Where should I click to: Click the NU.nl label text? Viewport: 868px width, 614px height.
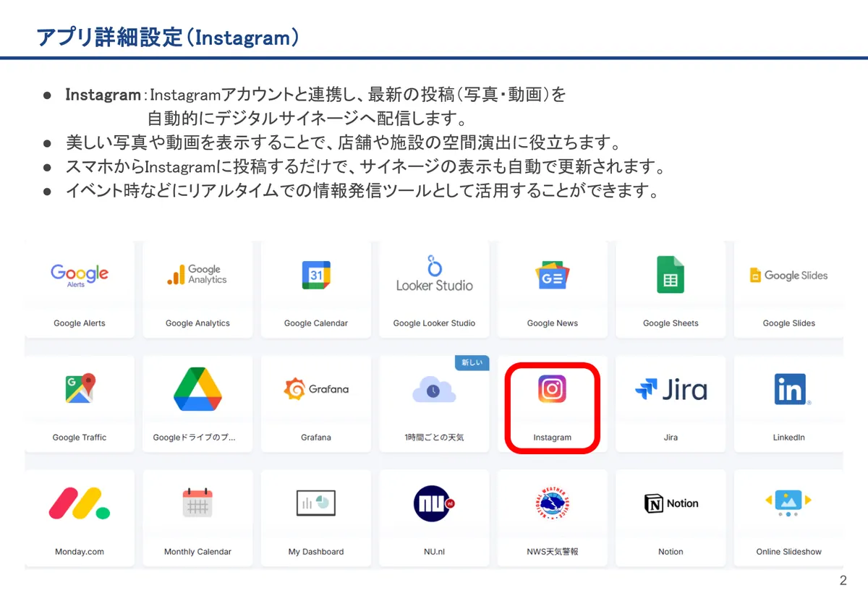tap(434, 552)
